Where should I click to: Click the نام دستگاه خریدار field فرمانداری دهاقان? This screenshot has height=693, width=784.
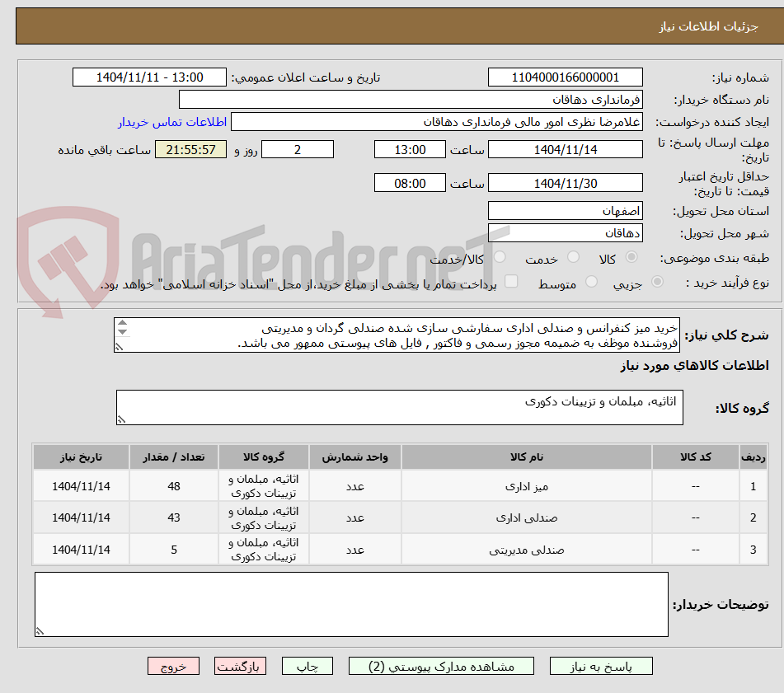tap(411, 100)
